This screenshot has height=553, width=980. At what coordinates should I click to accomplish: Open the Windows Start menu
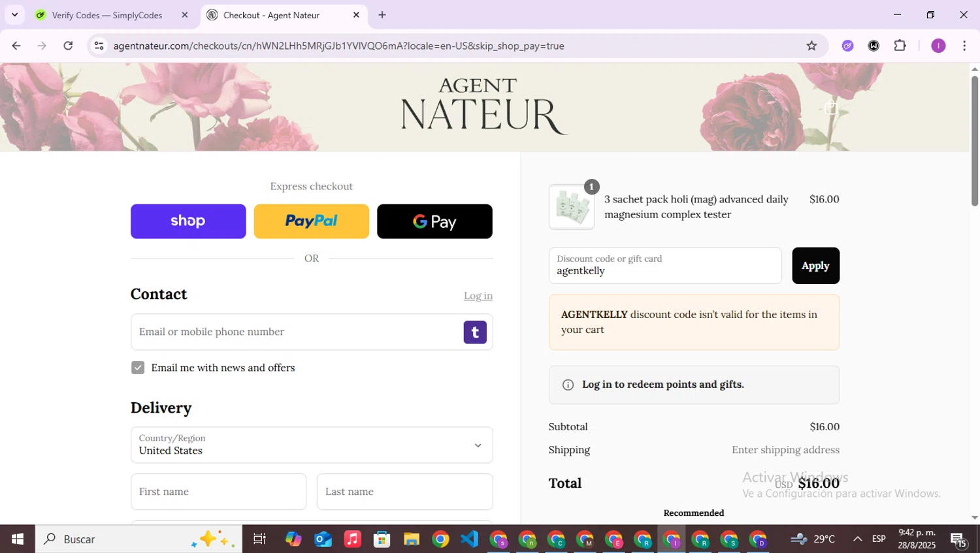pyautogui.click(x=18, y=539)
